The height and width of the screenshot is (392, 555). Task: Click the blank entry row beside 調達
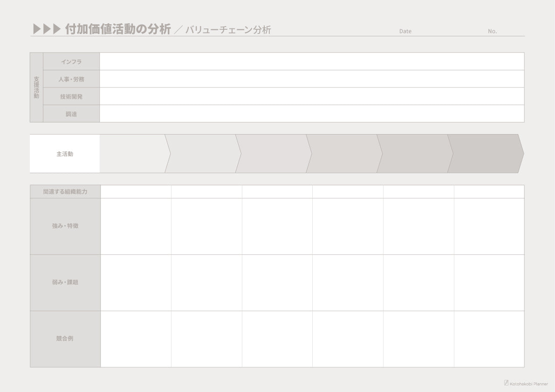(312, 114)
